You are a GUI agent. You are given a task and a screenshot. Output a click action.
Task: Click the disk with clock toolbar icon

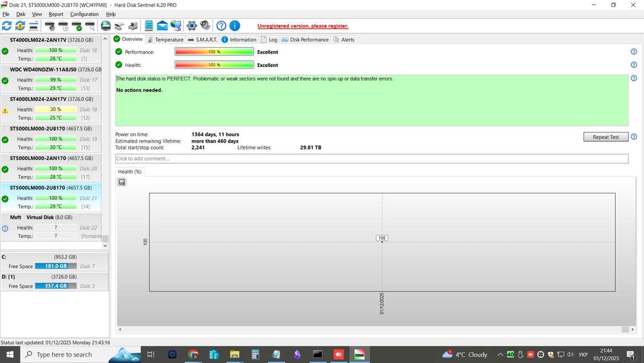(63, 26)
